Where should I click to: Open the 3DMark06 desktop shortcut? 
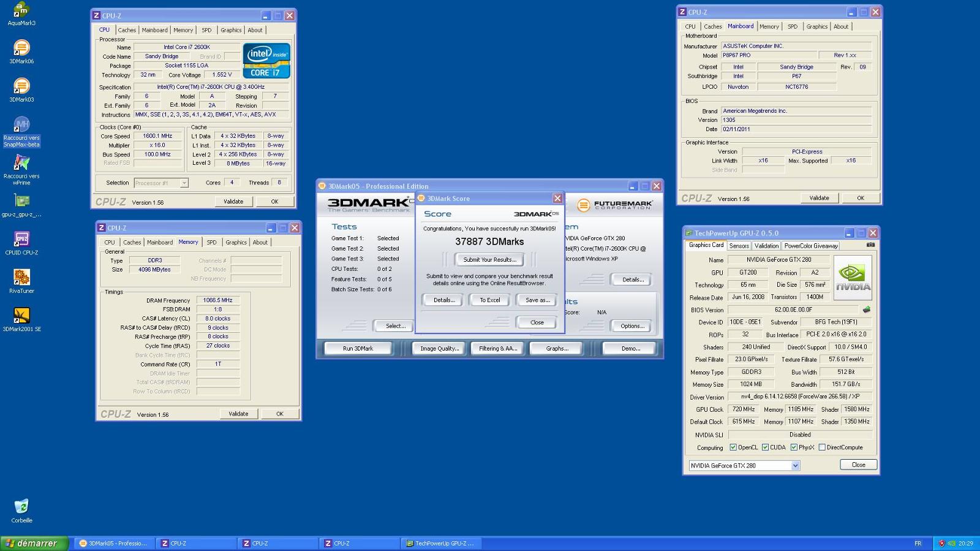21,51
